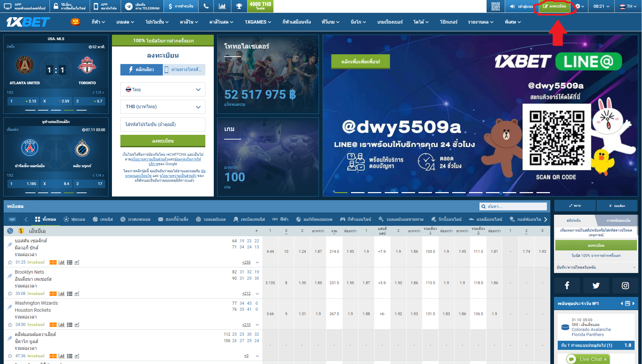This screenshot has height=364, width=642.
Task: Click the +255 more markets link
Action: click(246, 262)
